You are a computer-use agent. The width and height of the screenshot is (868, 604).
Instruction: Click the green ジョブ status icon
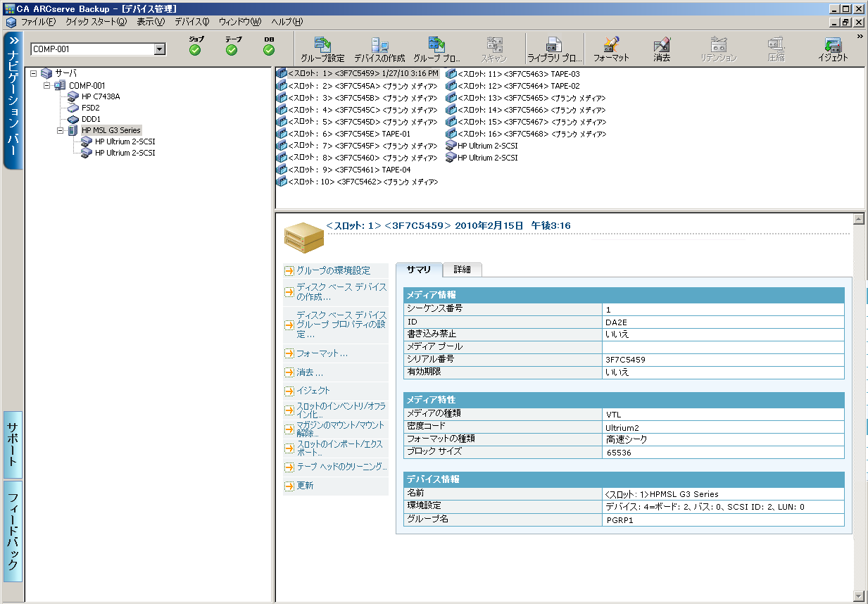coord(195,50)
